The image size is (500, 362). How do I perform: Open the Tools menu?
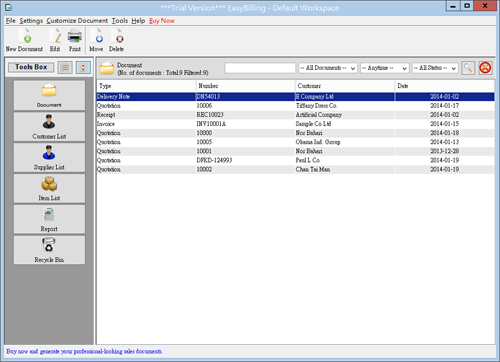pyautogui.click(x=120, y=21)
